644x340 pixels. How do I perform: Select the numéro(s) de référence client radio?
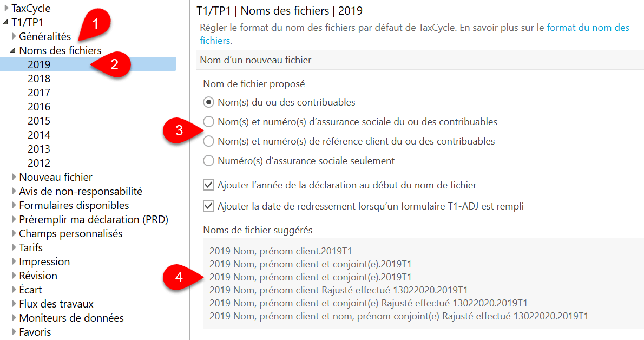[x=209, y=141]
